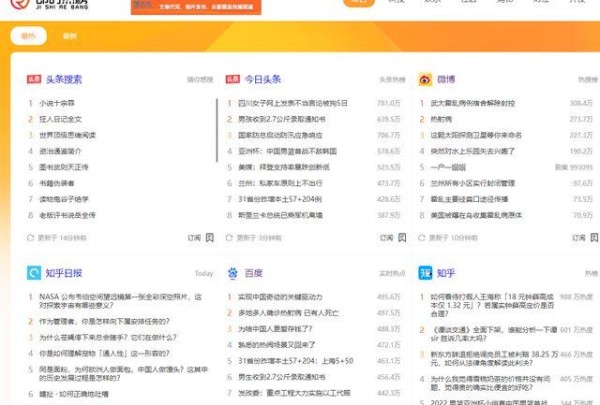This screenshot has height=405, width=600.
Task: Subscribe (订阅) to the 今日头条 board
Action: point(386,238)
